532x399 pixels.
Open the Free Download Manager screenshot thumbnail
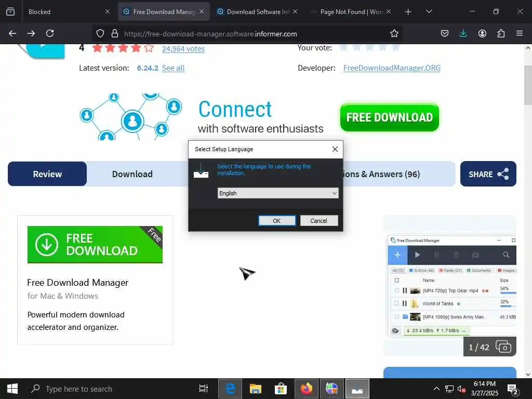tap(451, 286)
